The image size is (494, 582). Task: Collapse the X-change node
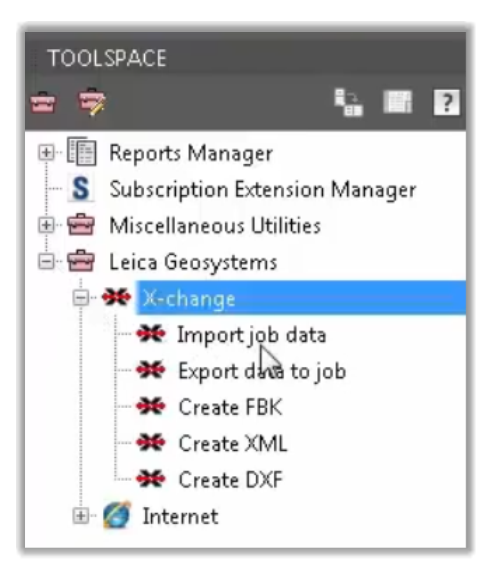[x=81, y=298]
